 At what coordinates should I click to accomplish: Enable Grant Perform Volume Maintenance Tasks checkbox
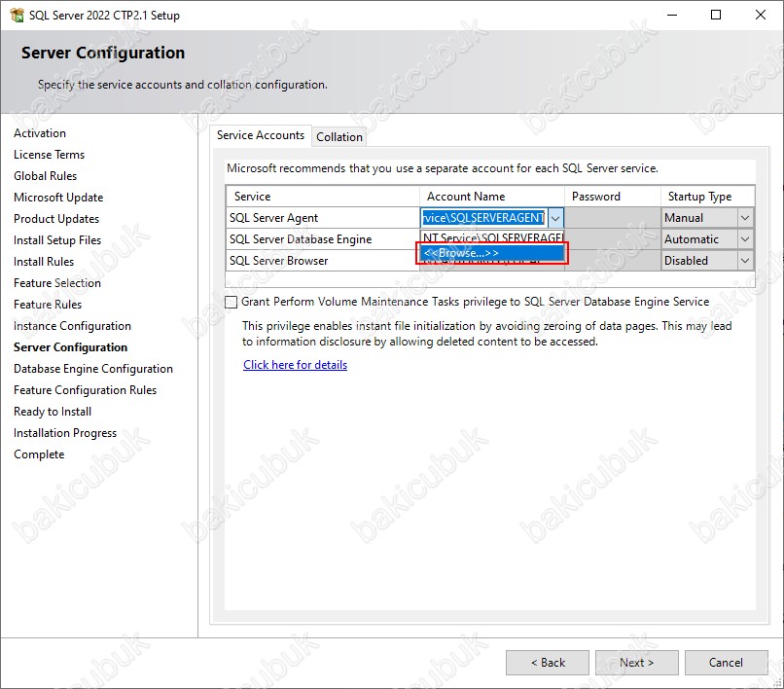(x=231, y=302)
